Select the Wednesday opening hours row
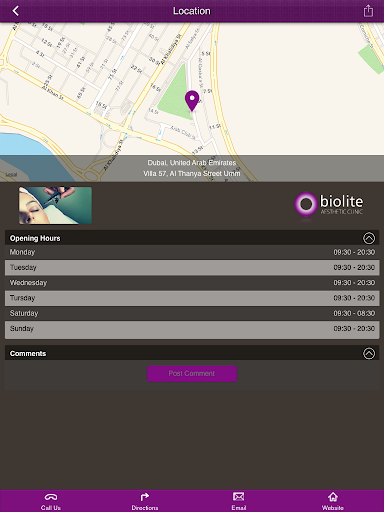384x512 pixels. pos(192,283)
